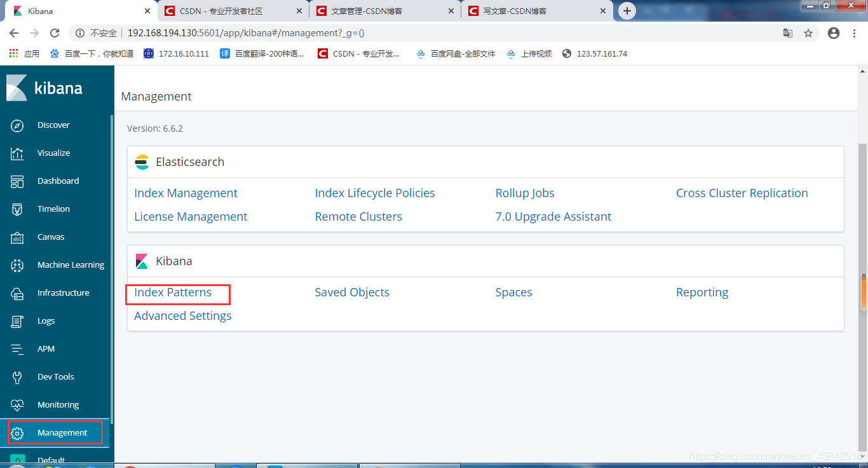Open the 百度翻译 bookmark
The height and width of the screenshot is (468, 868).
262,53
